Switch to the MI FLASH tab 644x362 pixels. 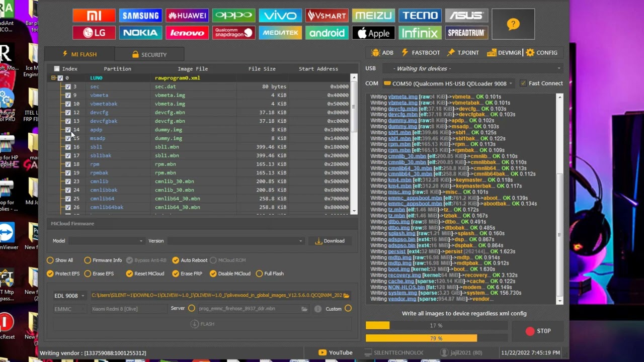point(79,54)
